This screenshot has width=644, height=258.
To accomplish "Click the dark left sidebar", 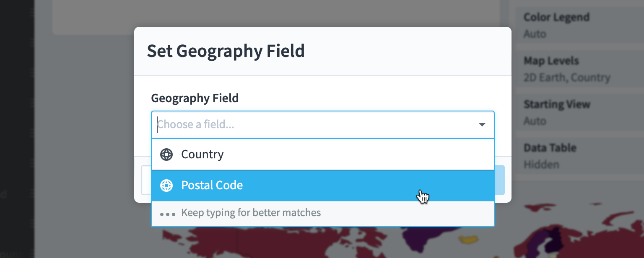I will click(x=17, y=129).
